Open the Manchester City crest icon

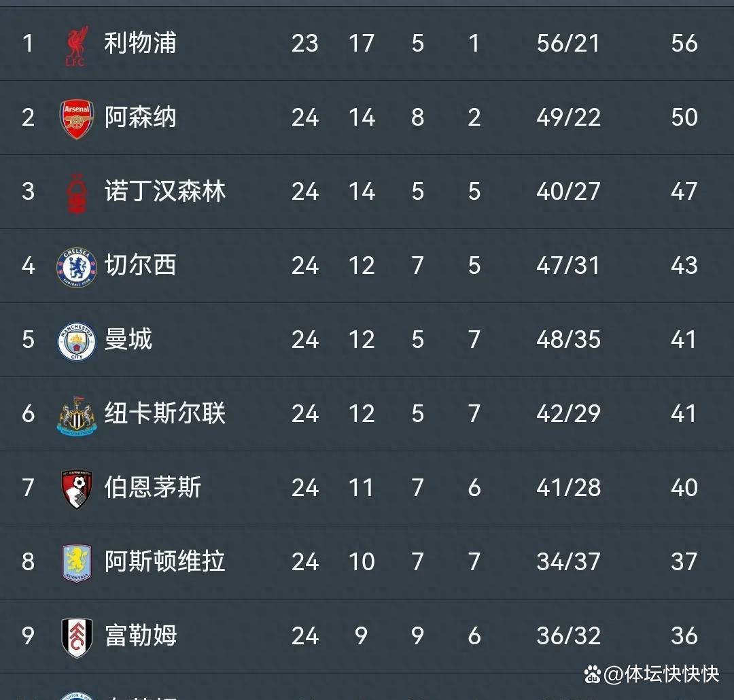[76, 340]
